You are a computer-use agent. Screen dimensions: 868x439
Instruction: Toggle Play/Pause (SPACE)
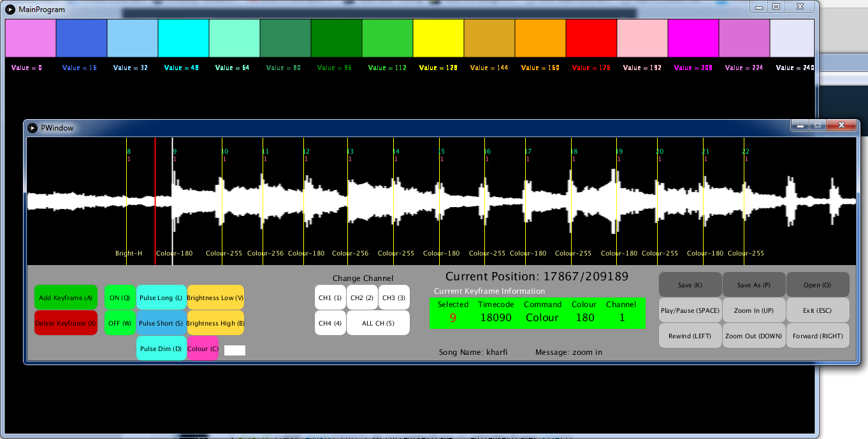pos(690,310)
